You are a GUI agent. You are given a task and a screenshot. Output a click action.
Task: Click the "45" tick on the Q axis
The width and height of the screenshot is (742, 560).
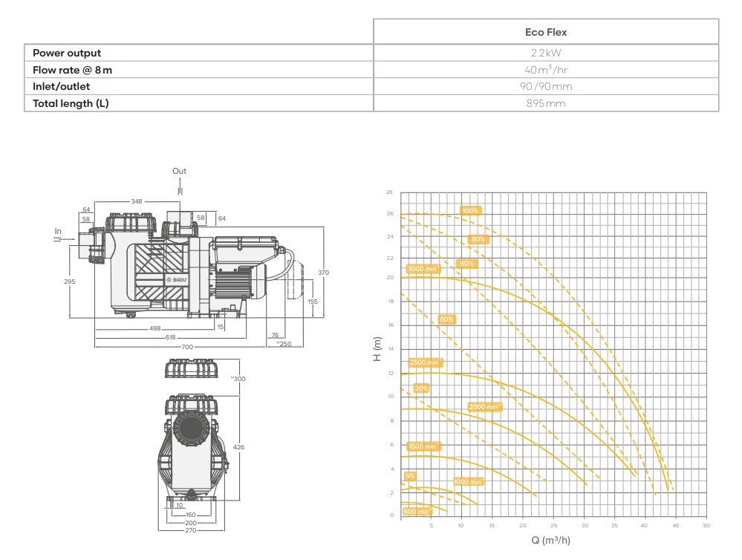pyautogui.click(x=676, y=525)
